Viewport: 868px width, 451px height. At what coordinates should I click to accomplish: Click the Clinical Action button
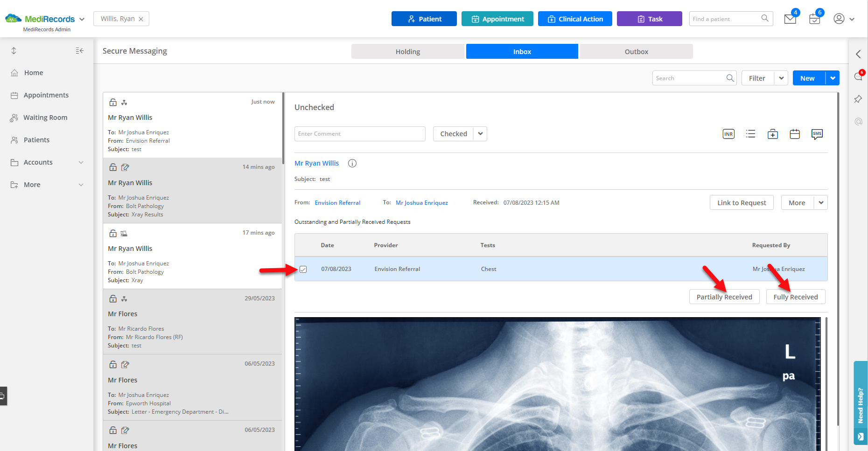pos(575,19)
